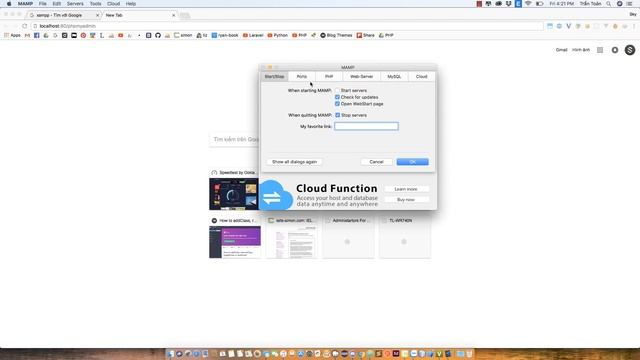The height and width of the screenshot is (360, 640).
Task: Confirm preferences with the OK button
Action: [x=412, y=162]
